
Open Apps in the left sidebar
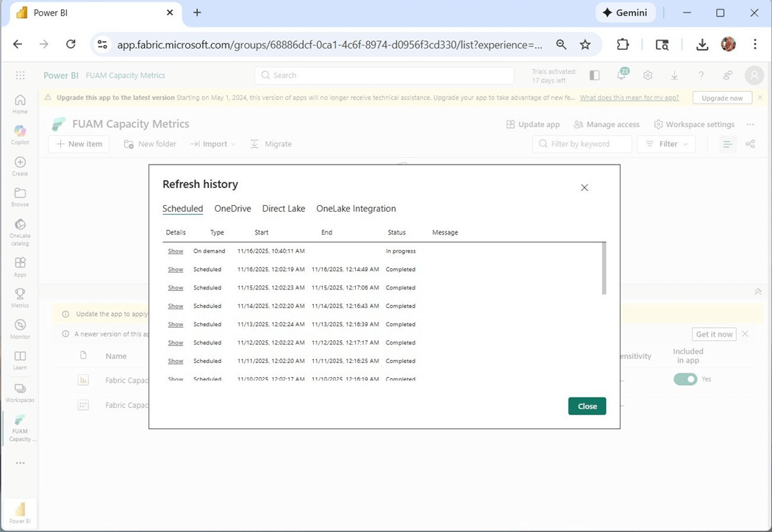(20, 267)
